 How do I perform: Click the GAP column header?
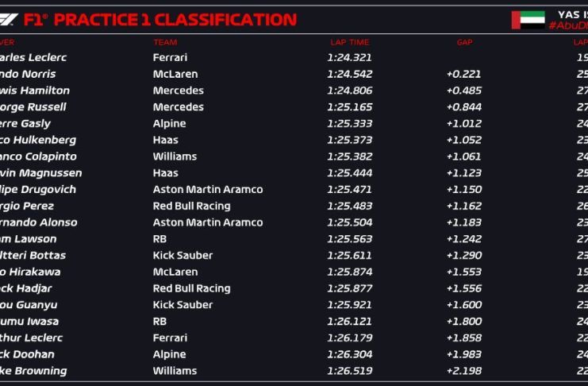464,42
